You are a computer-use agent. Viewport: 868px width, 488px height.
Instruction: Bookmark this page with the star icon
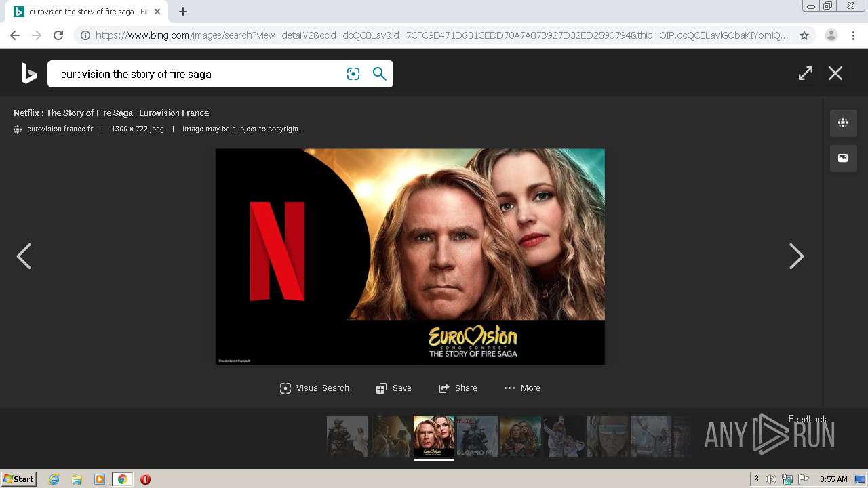click(x=804, y=35)
